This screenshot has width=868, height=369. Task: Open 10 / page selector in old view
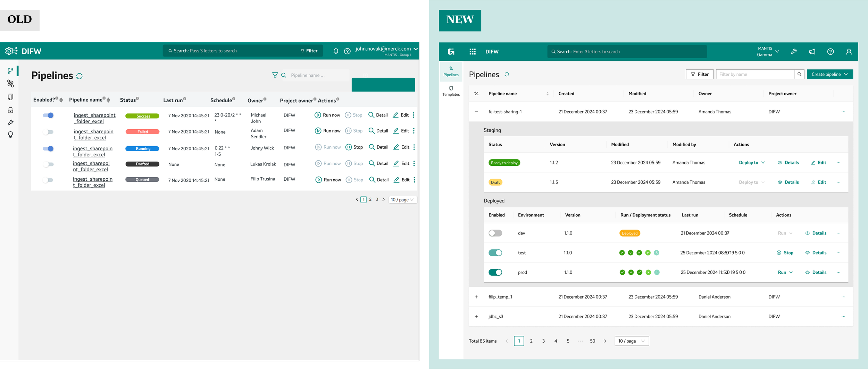tap(402, 200)
